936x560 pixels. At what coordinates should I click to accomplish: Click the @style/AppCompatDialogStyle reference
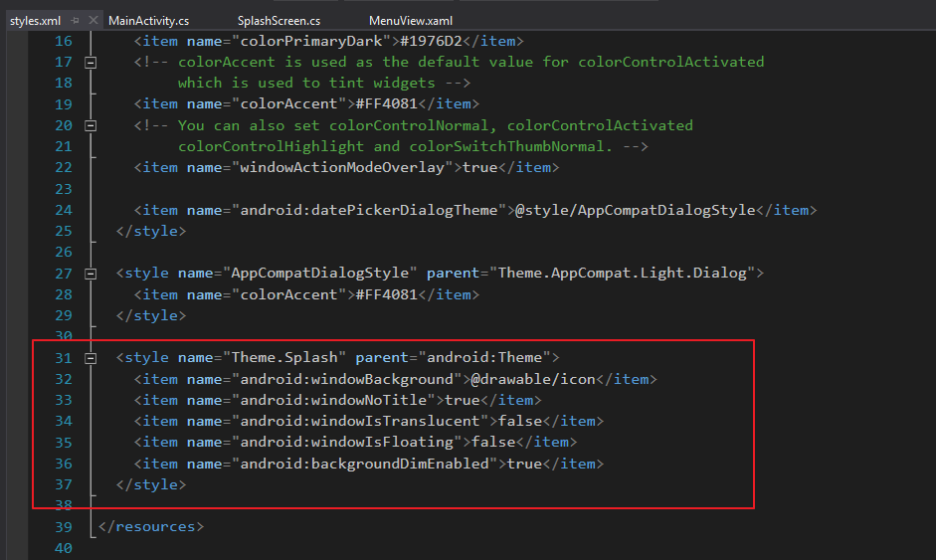[636, 210]
